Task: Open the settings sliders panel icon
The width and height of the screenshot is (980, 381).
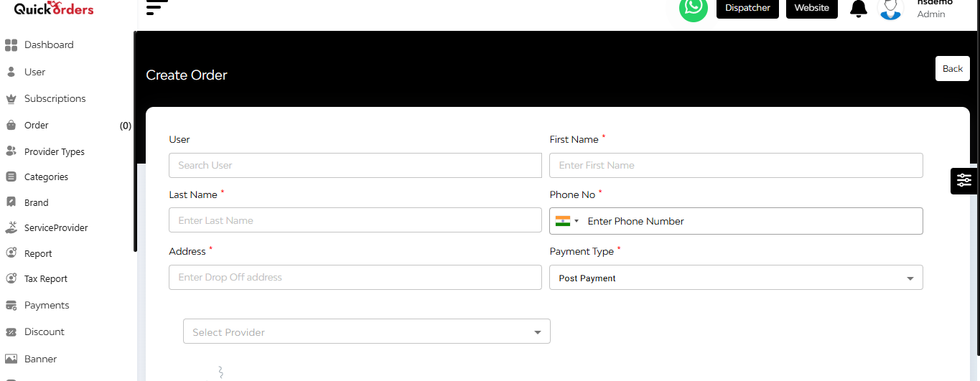Action: click(964, 181)
